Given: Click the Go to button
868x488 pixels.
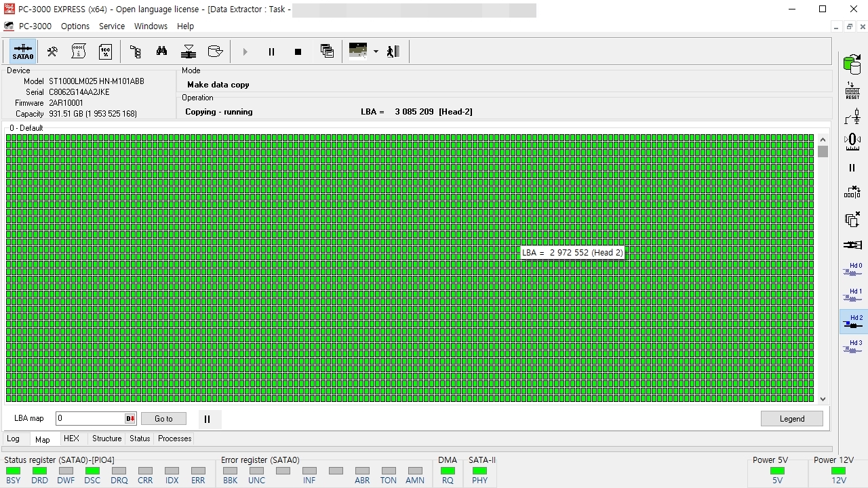Looking at the screenshot, I should pos(163,419).
